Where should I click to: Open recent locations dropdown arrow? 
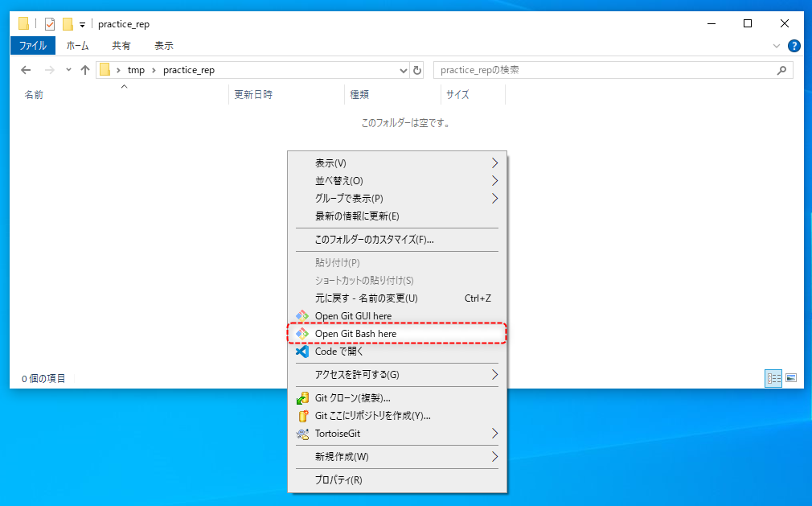pyautogui.click(x=68, y=70)
